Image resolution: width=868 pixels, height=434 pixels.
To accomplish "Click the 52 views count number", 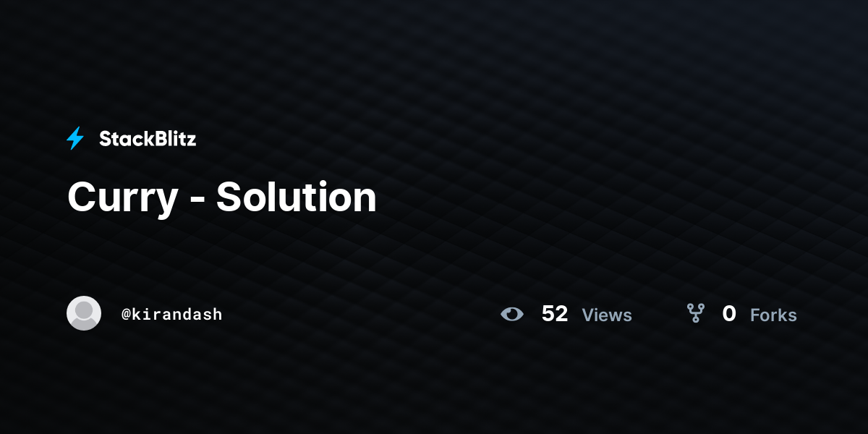I will tap(555, 314).
